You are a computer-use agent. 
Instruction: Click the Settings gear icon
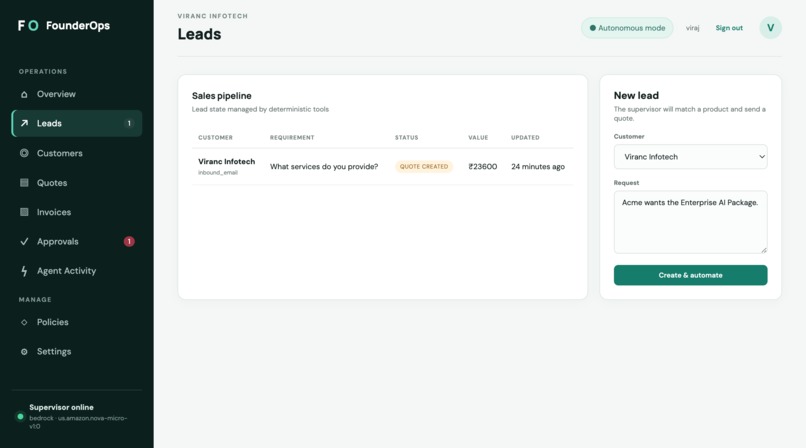24,352
